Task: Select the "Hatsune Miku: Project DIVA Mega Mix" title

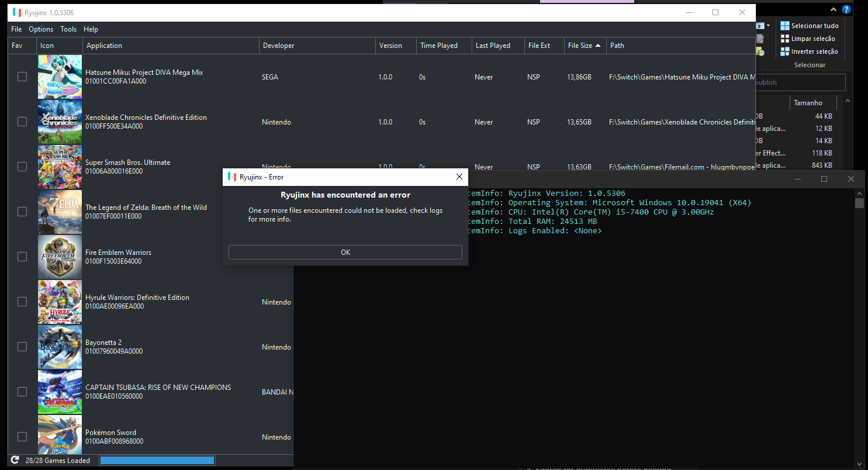Action: [144, 72]
